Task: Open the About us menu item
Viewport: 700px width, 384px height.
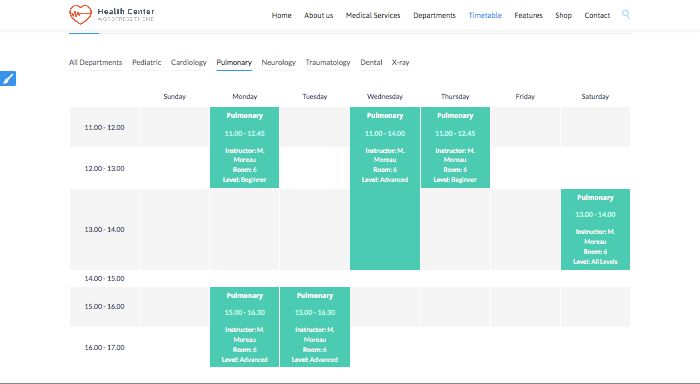Action: pos(318,15)
